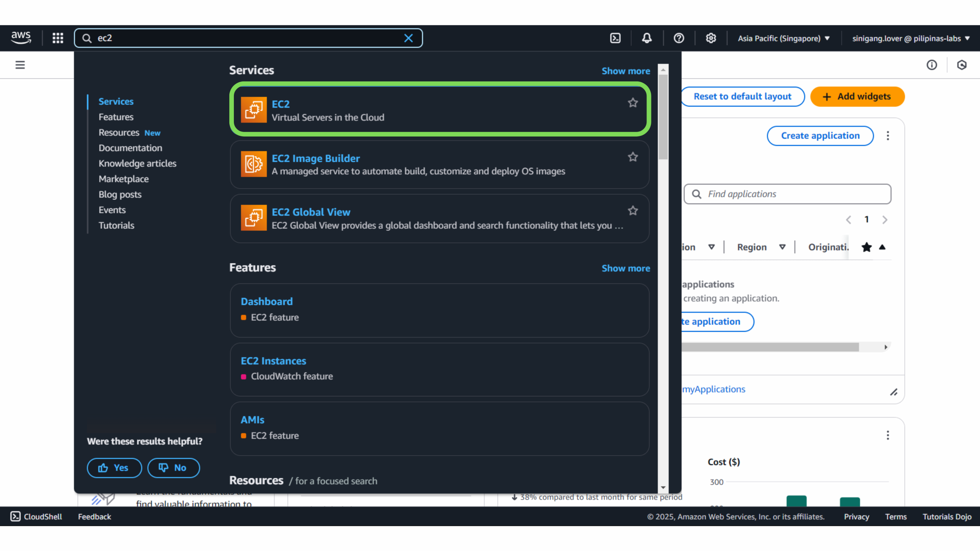Favorite EC2 Global View star
This screenshot has width=980, height=551.
(633, 210)
